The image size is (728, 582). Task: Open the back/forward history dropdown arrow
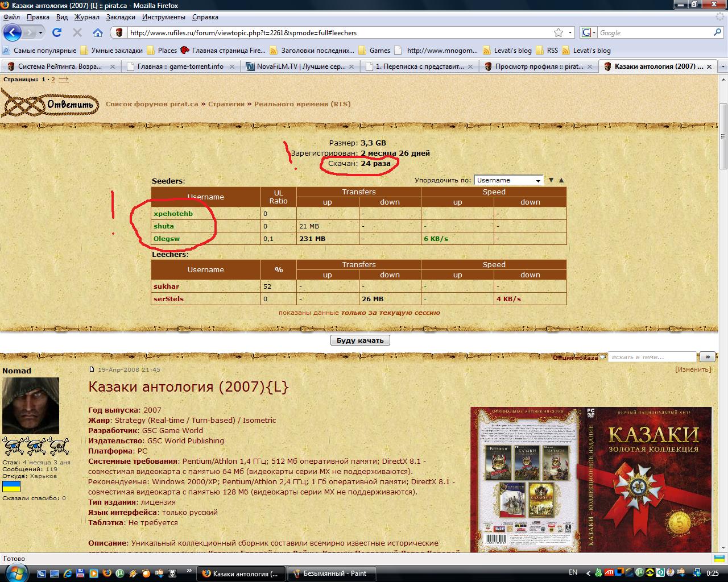pyautogui.click(x=41, y=33)
